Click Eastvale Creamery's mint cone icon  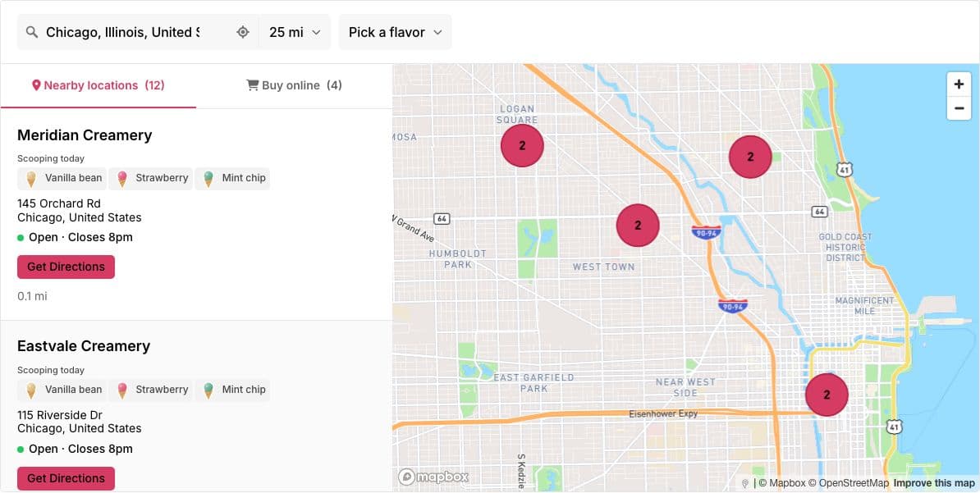[208, 390]
